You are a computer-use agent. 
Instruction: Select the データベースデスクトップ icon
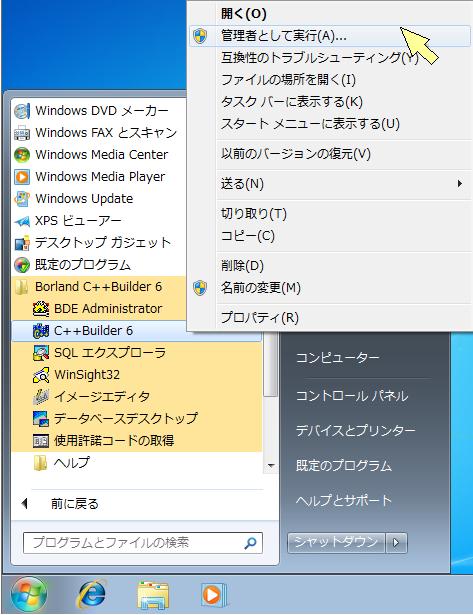(x=41, y=418)
